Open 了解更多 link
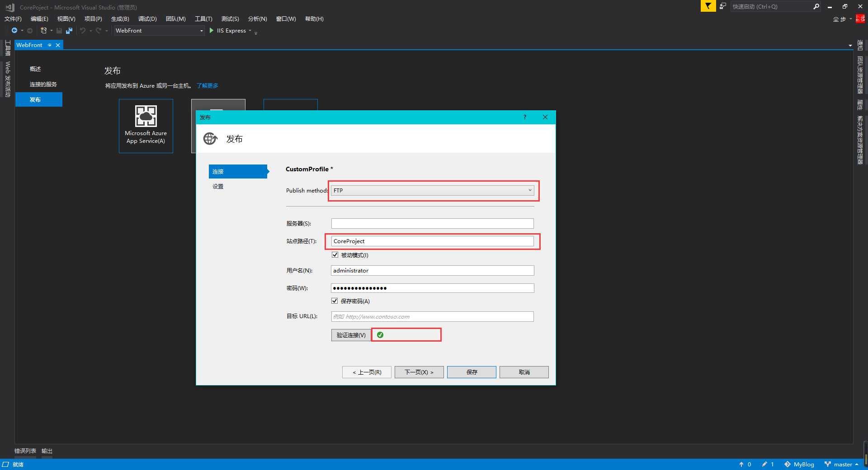Screen dimensions: 868x470 [x=208, y=85]
